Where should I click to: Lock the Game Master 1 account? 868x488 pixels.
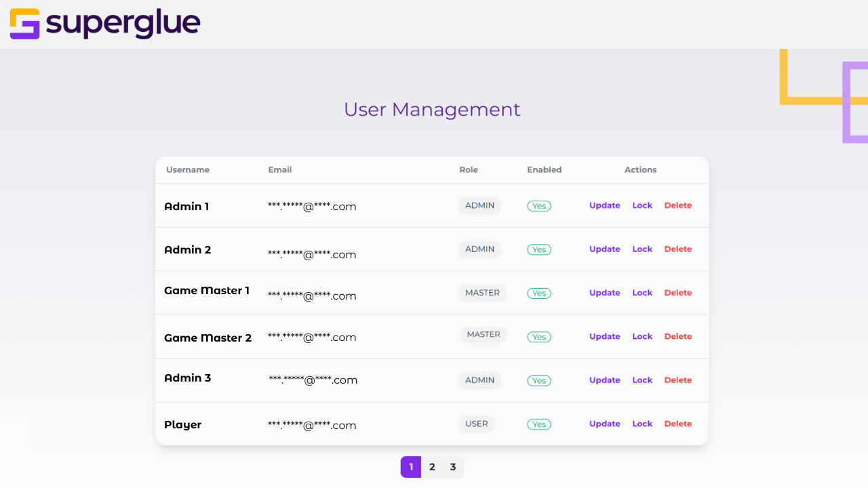coord(642,293)
